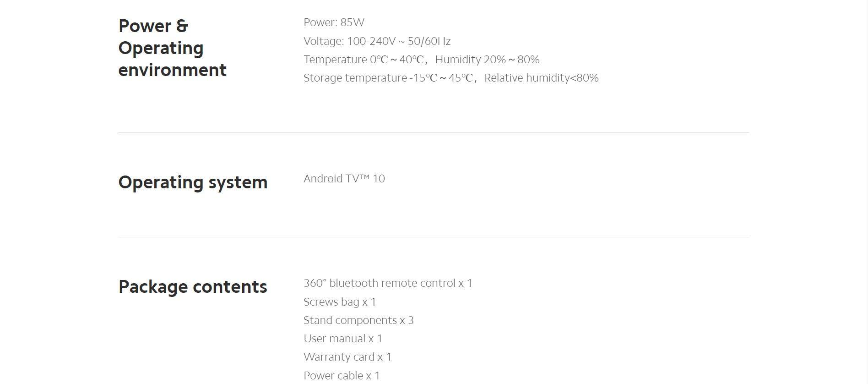
Task: Click the Relative humidity<80% text
Action: (541, 78)
